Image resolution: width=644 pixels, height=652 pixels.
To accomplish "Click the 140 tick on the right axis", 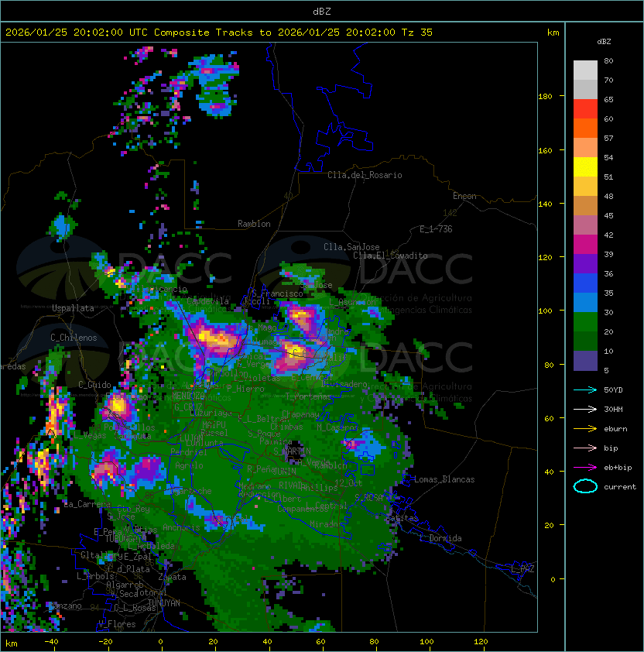I will click(x=545, y=204).
